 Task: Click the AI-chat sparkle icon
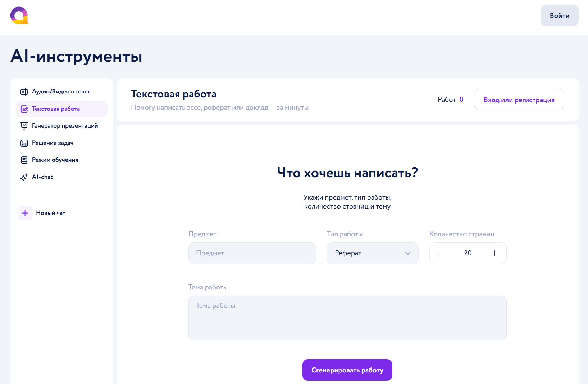(x=24, y=177)
